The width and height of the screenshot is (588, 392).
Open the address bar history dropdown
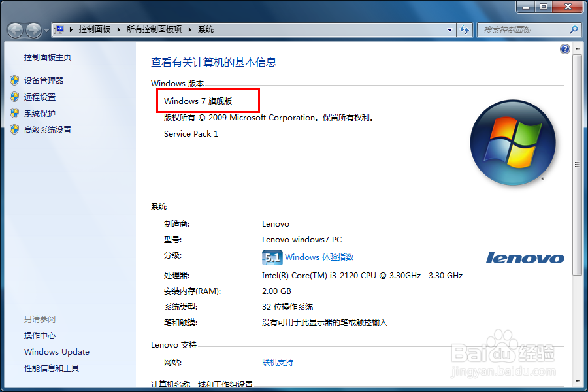[x=449, y=29]
